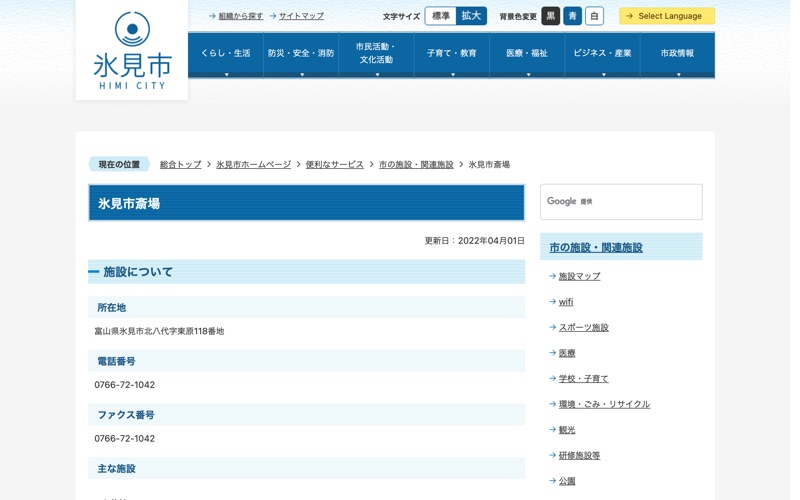This screenshot has width=800, height=500.
Task: Click the arrow icon beside サイトマップ
Action: [x=273, y=16]
